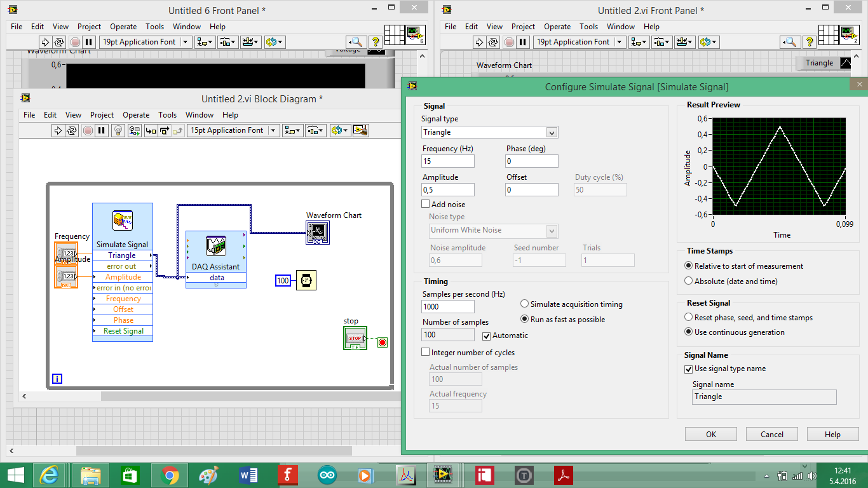868x488 pixels.
Task: Open 15pt Application Font dropdown in Block Diagram
Action: tap(234, 130)
